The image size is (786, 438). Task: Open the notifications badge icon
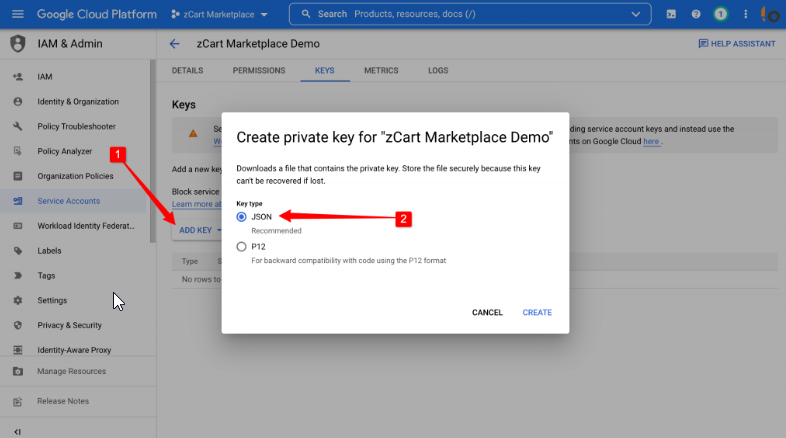click(720, 15)
